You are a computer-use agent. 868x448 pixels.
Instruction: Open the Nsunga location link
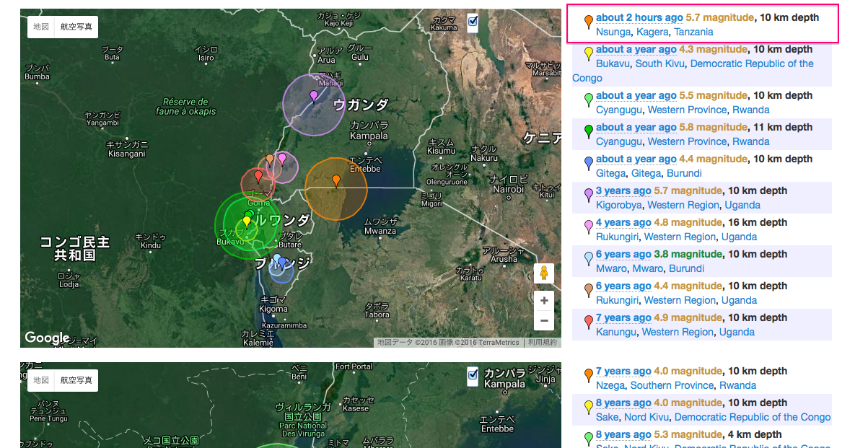pyautogui.click(x=614, y=32)
